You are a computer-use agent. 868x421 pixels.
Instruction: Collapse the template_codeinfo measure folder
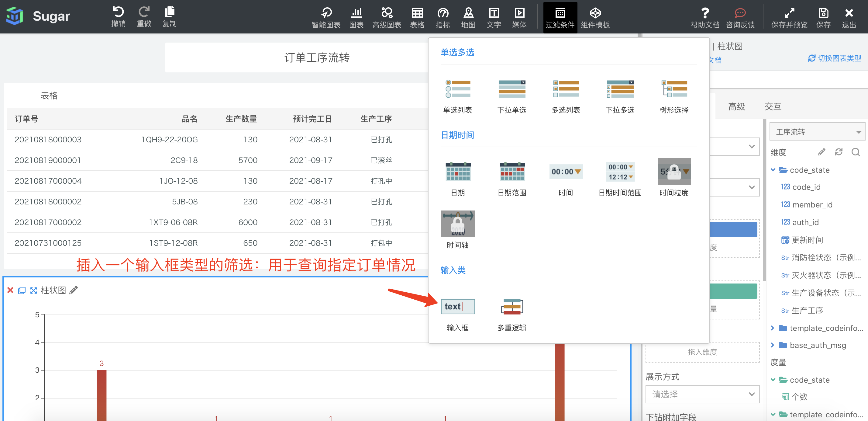pyautogui.click(x=773, y=414)
